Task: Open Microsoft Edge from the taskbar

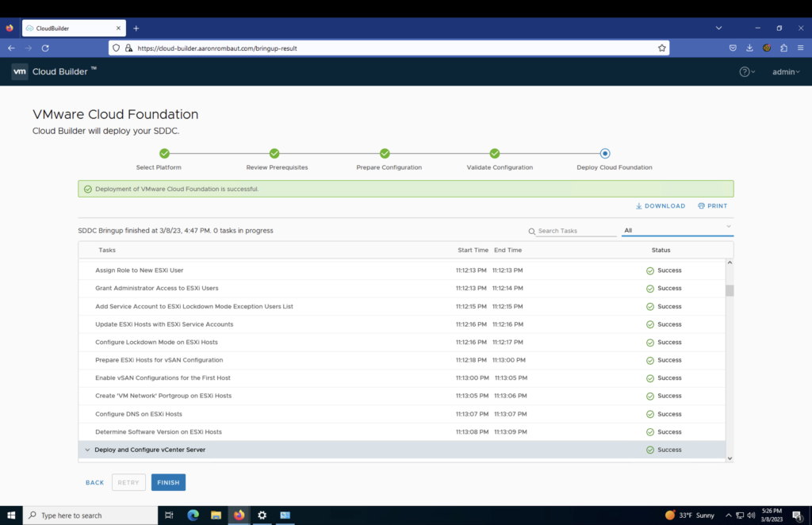Action: 193,515
